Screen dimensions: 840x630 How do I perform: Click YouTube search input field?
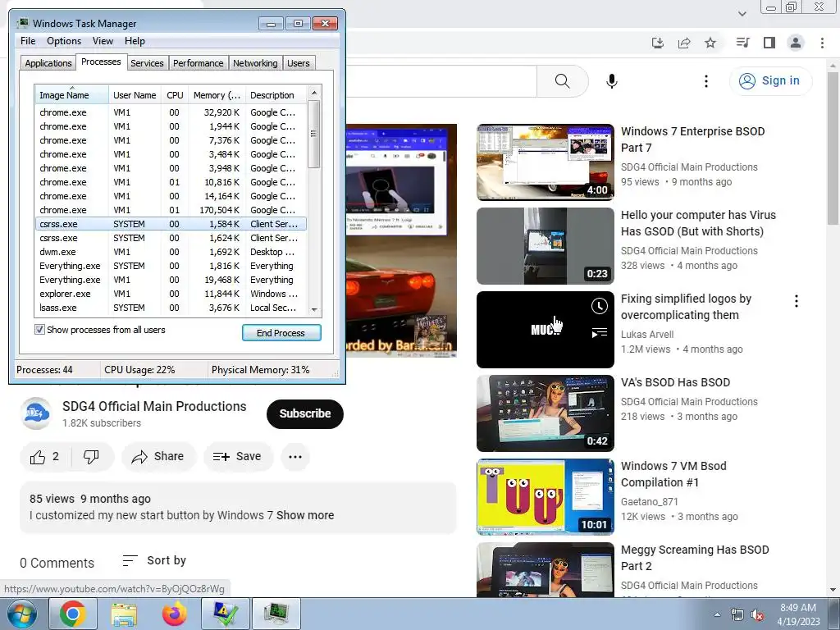[440, 81]
